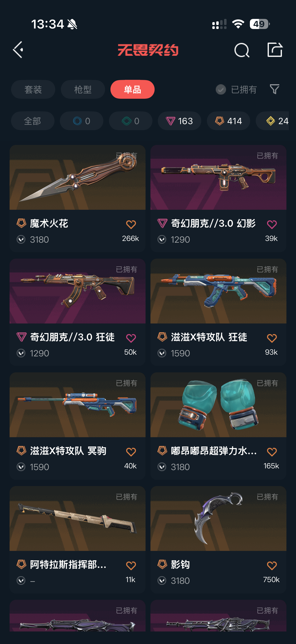Toggle the 已拥有 owned checkbox
This screenshot has width=296, height=644.
(221, 89)
